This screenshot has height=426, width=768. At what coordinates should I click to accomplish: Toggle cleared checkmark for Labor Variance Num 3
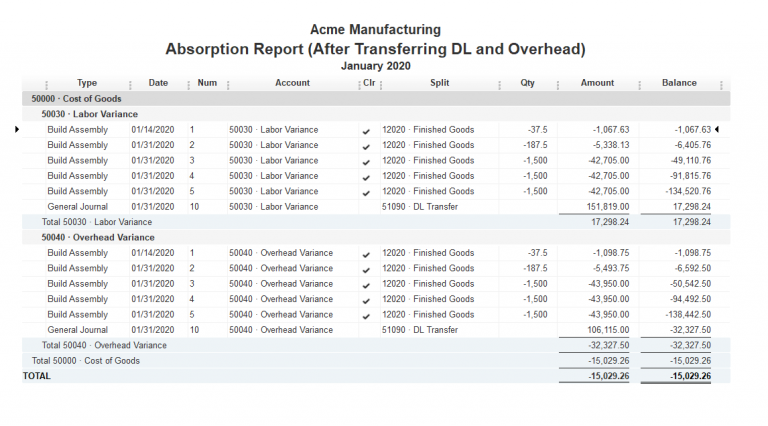coord(366,161)
